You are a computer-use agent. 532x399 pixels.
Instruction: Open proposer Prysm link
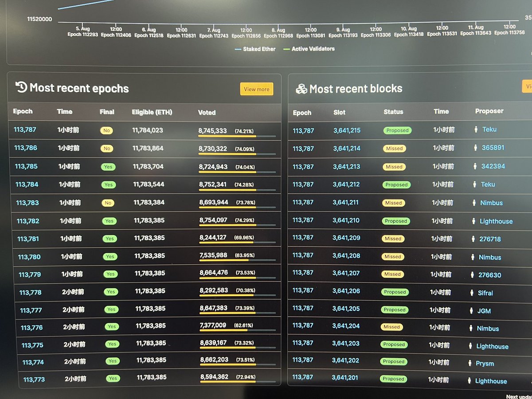point(485,364)
